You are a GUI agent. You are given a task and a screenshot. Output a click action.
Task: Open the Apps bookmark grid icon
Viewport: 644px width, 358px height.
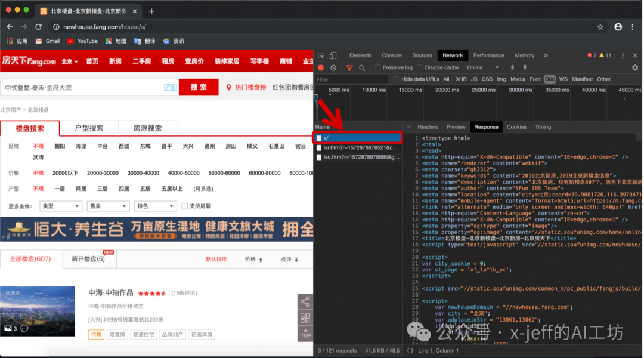click(10, 41)
